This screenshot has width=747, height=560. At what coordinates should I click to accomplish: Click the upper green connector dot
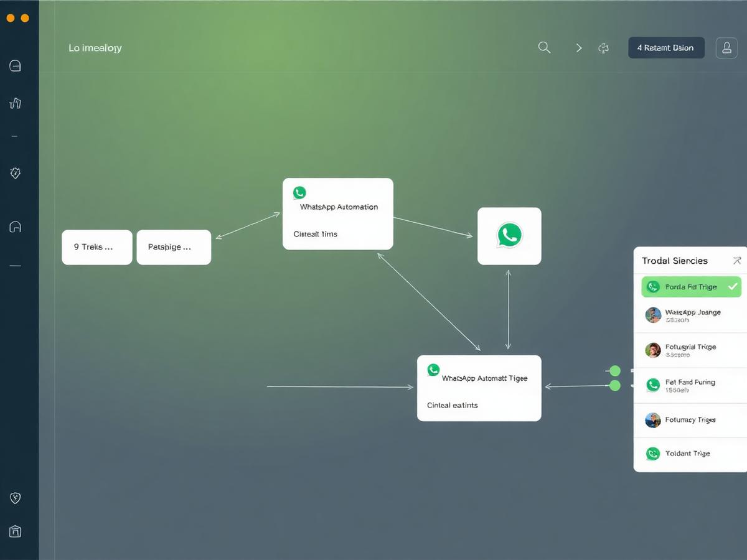615,371
